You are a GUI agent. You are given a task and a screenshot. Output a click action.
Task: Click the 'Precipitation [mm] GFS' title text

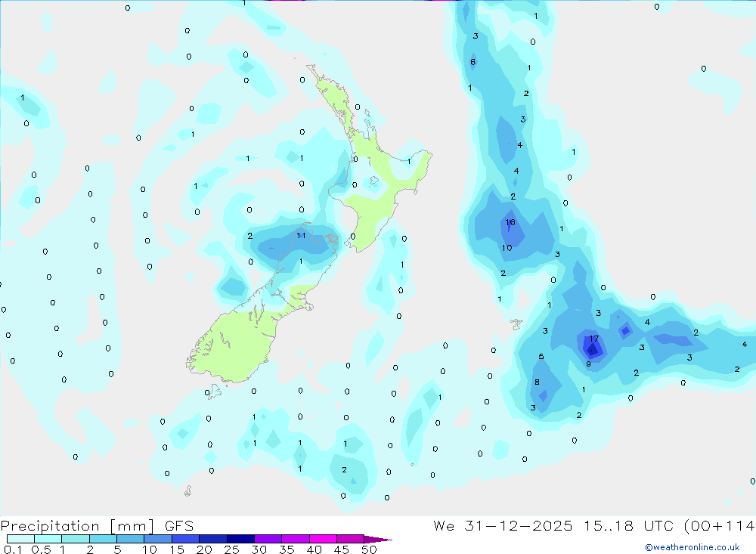click(97, 526)
